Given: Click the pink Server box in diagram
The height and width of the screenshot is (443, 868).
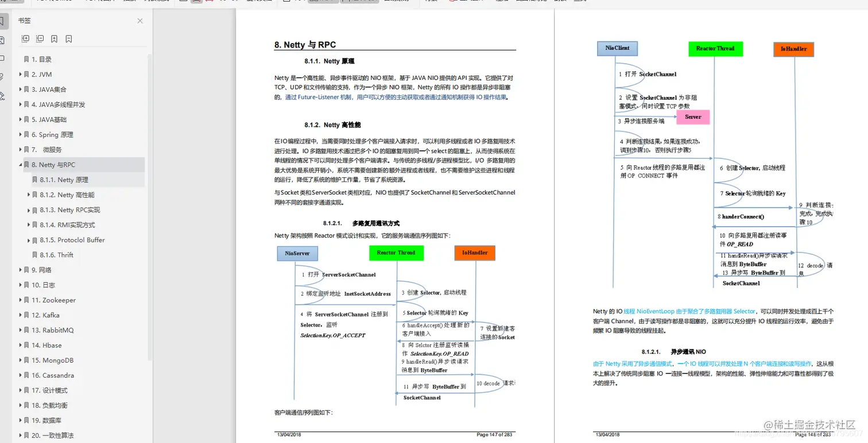Looking at the screenshot, I should (693, 117).
